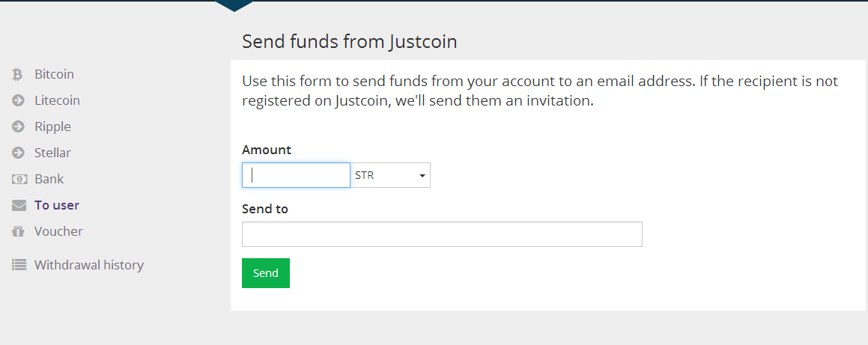Click the Send to email field
The image size is (868, 345).
point(442,234)
